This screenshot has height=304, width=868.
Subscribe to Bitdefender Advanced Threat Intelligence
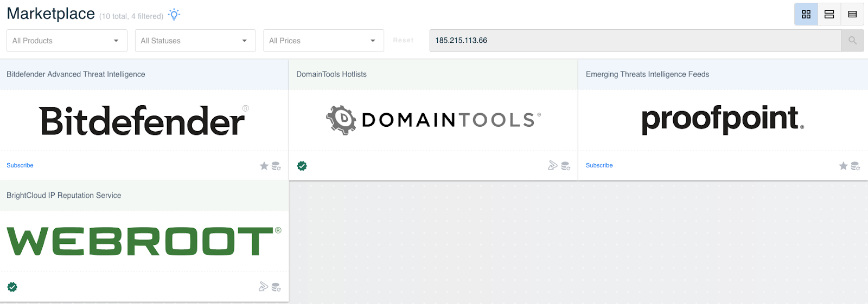tap(20, 165)
